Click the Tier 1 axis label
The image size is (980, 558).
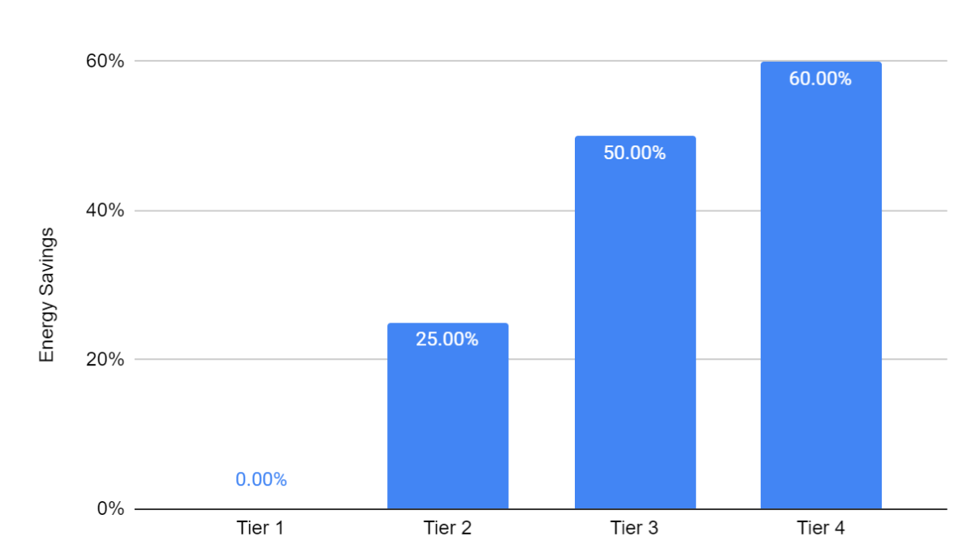[261, 528]
